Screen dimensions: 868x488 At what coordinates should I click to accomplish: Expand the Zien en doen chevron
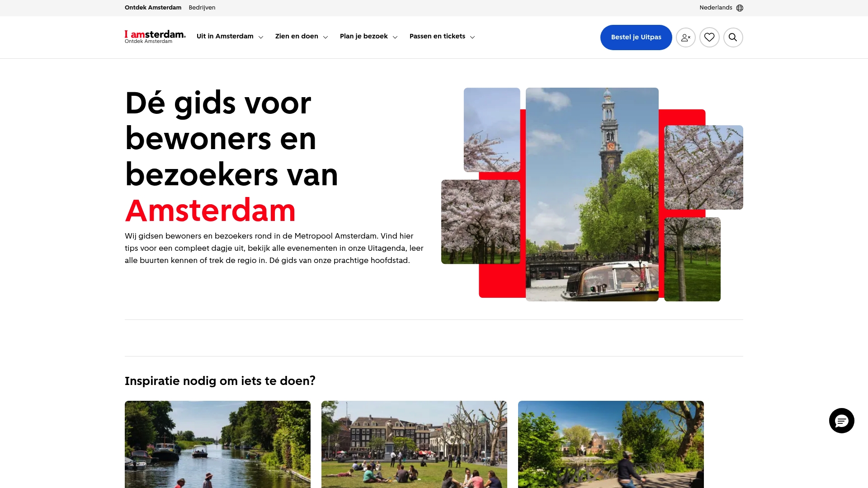[x=325, y=37]
